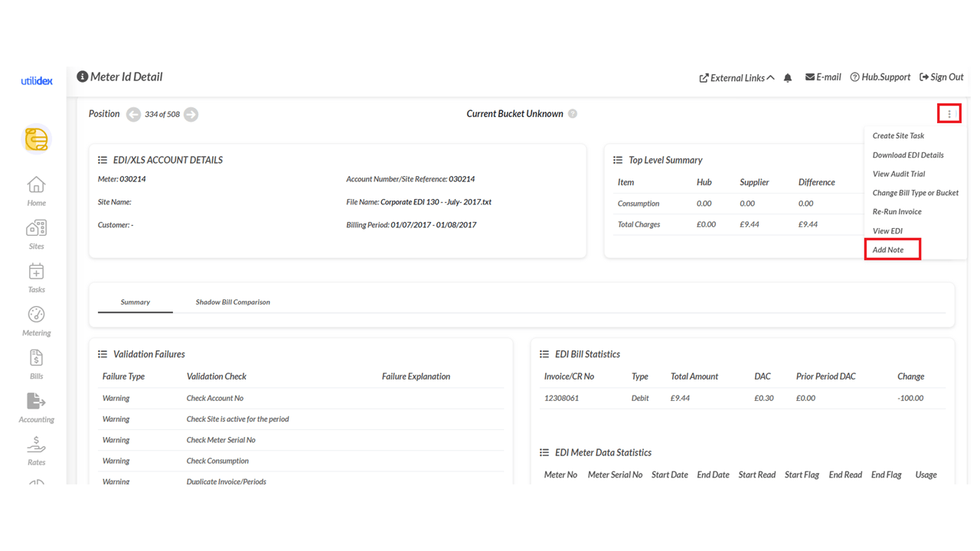Open the Bills document icon
980x551 pixels.
pyautogui.click(x=36, y=358)
